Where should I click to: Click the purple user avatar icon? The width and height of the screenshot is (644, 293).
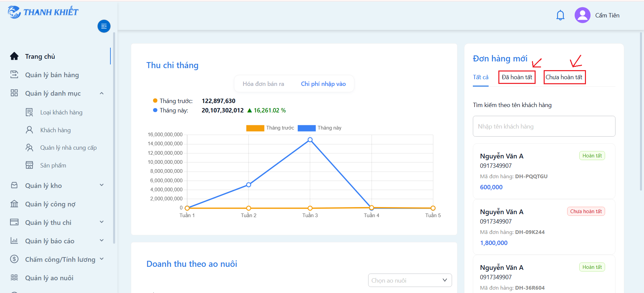[x=582, y=15]
